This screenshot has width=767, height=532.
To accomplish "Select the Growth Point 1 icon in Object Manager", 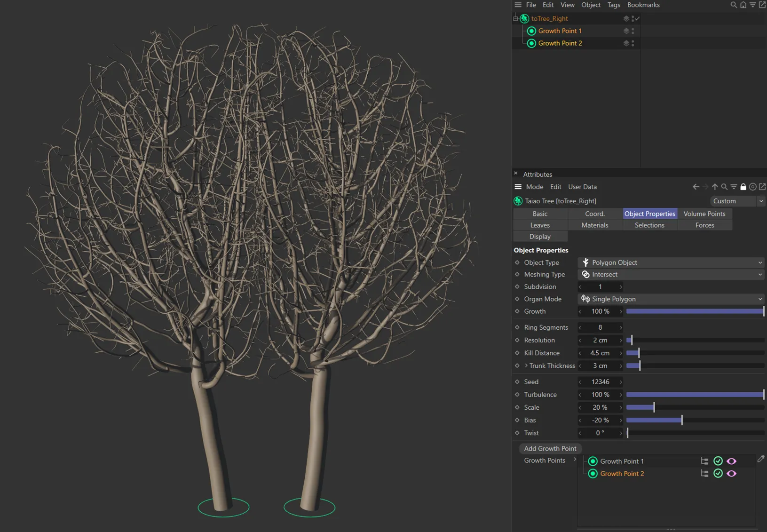I will coord(531,31).
